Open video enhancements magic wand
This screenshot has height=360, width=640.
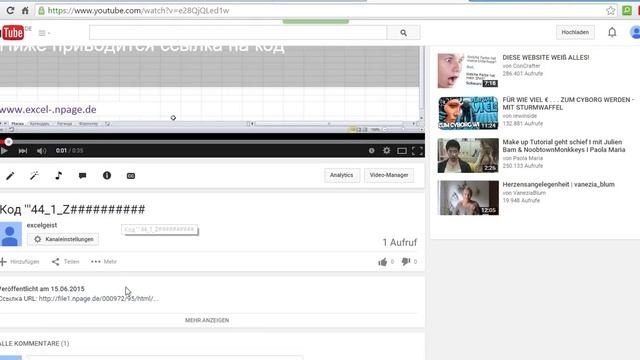click(34, 176)
